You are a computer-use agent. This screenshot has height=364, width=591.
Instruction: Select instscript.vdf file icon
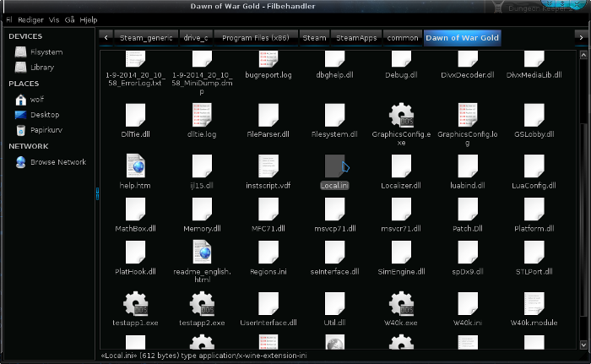(268, 166)
